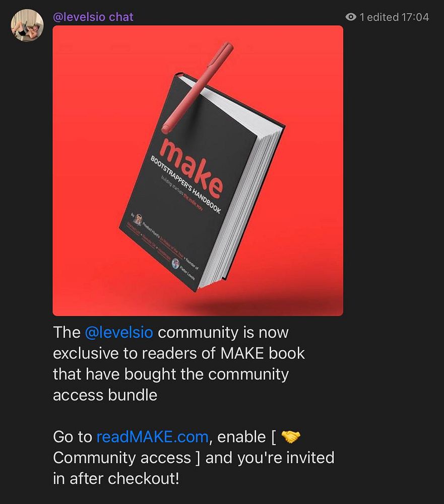Click the "in after checkout!" line
The image size is (444, 504).
coord(116,479)
